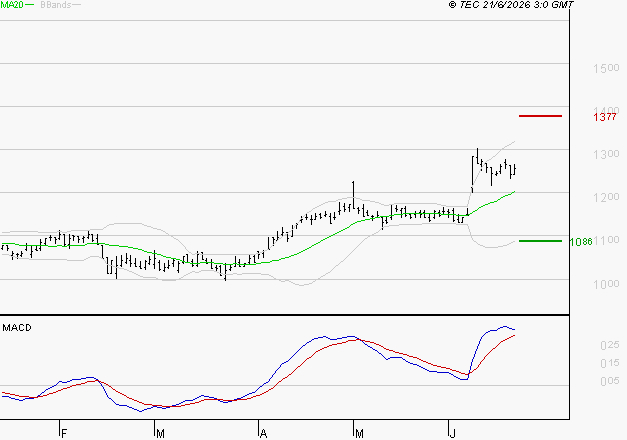
Task: Click the MA20 legend label
Action: (x=12, y=5)
